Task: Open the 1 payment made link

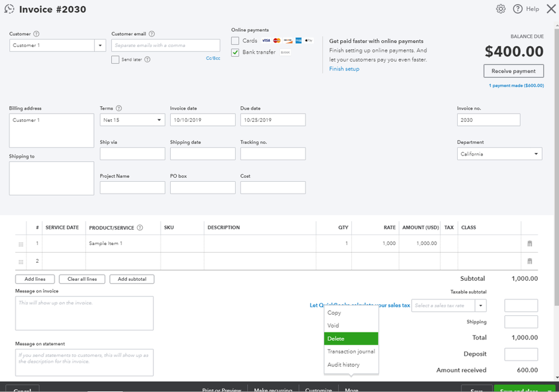Action: [x=516, y=86]
